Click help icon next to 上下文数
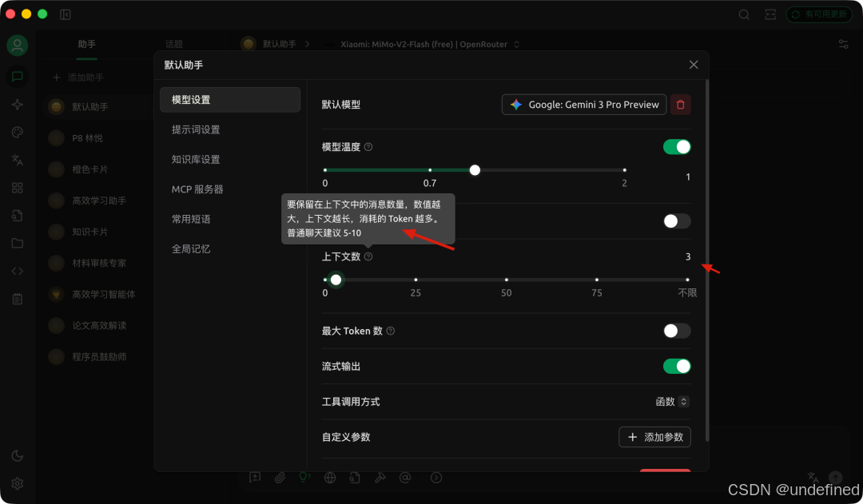Screen dimensions: 863x504 click(x=368, y=256)
